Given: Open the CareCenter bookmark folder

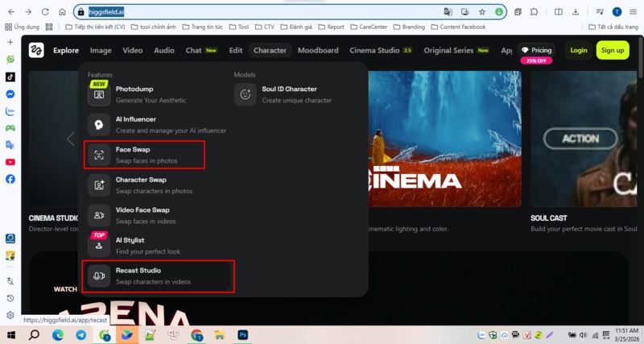Looking at the screenshot, I should pyautogui.click(x=369, y=27).
